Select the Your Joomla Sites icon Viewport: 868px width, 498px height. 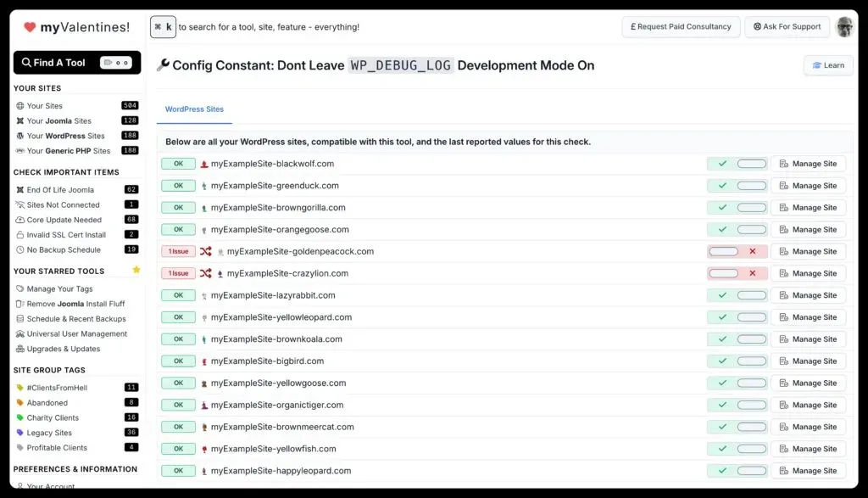click(x=19, y=120)
